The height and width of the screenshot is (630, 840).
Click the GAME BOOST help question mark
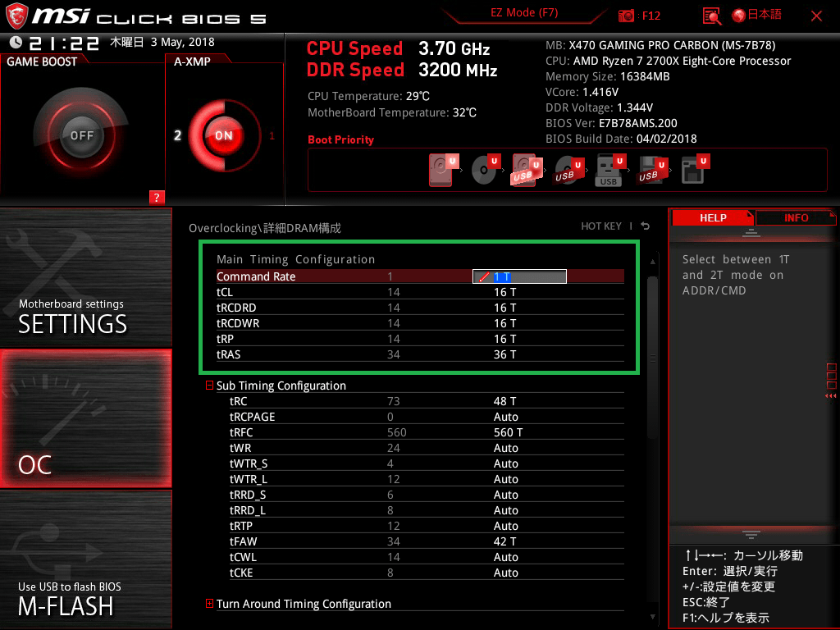[157, 197]
